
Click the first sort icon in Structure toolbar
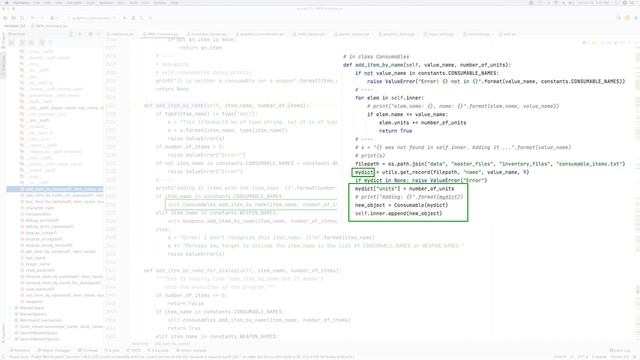(12, 43)
